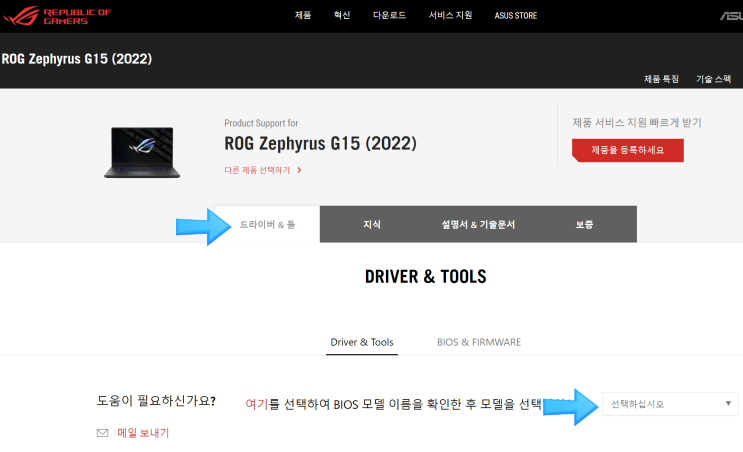Go to ASUS STORE link in header
The image size is (743, 452).
[x=516, y=16]
